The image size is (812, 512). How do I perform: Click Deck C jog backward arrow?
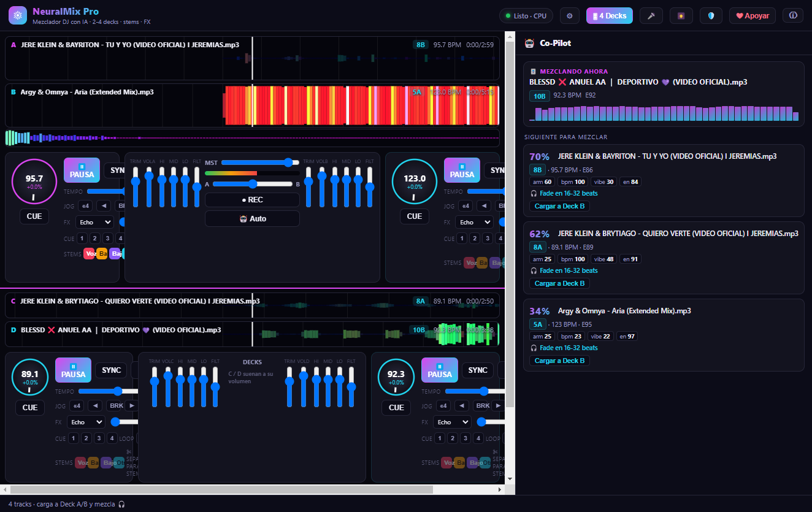tap(95, 406)
